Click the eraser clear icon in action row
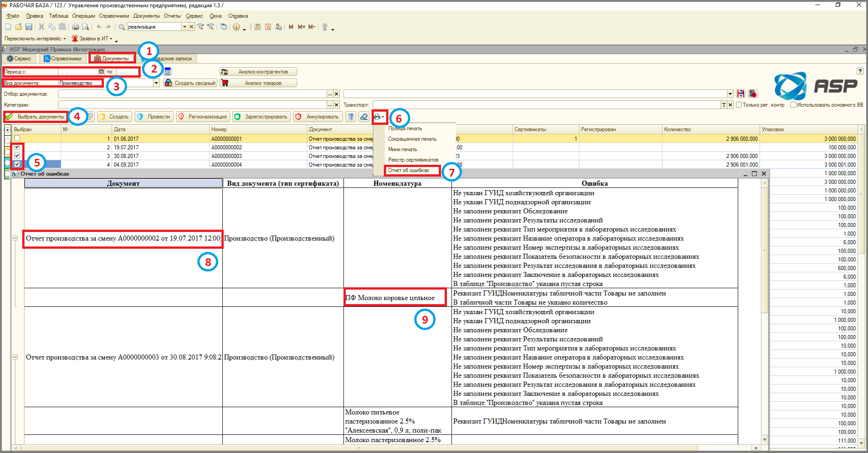The height and width of the screenshot is (453, 868). (x=364, y=117)
